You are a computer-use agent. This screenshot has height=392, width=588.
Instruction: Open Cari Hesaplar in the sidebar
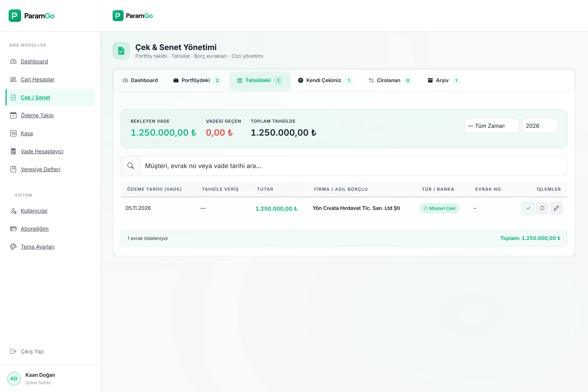pyautogui.click(x=38, y=80)
